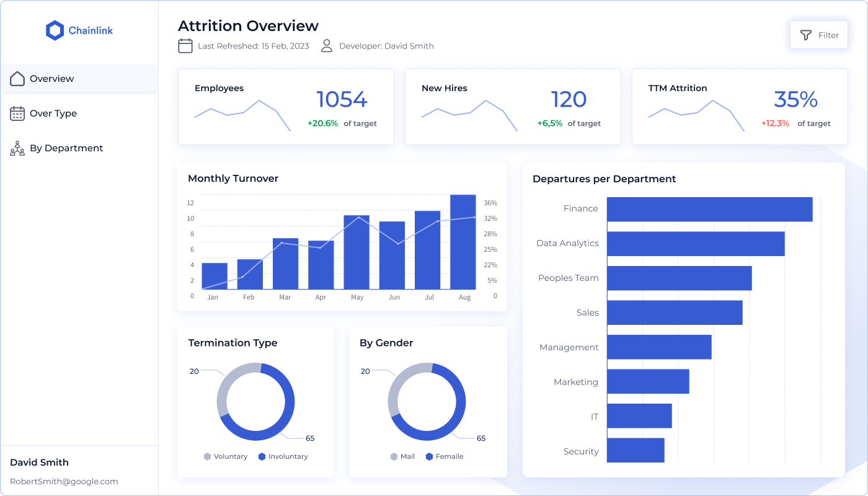Select the Finance department bar

click(x=710, y=209)
